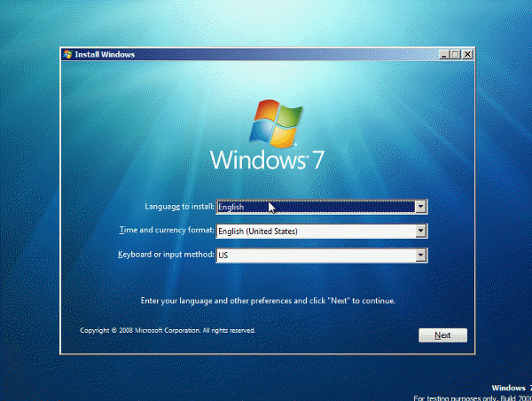Click the 'Install Windows' title text
The height and width of the screenshot is (401, 532).
(x=105, y=54)
